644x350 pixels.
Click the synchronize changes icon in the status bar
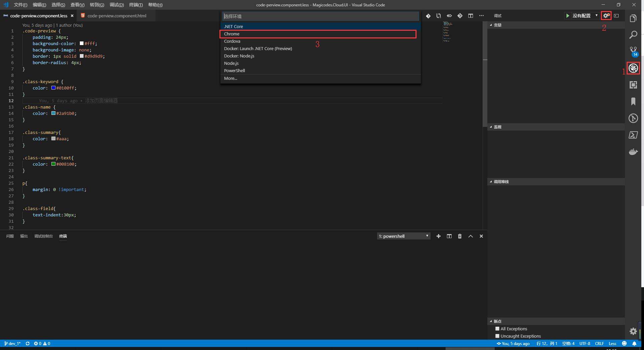click(28, 343)
